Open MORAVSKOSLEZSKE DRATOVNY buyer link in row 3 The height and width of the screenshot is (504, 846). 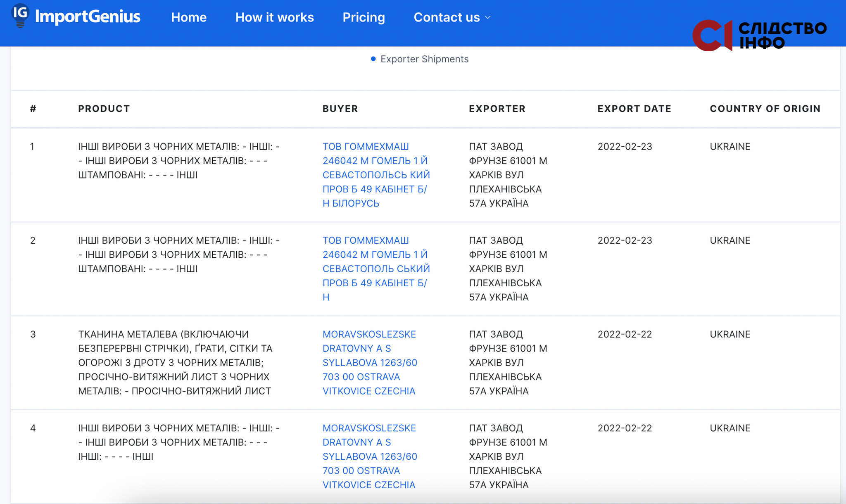tap(370, 362)
